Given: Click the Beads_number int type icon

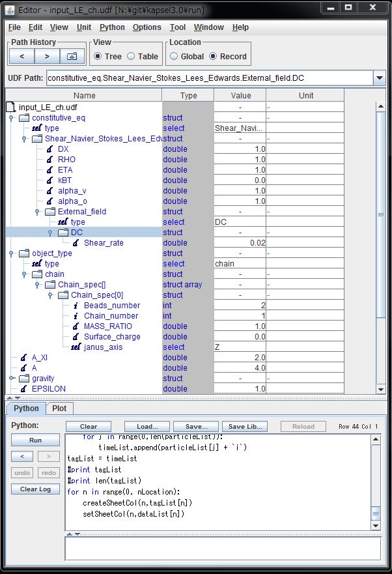Looking at the screenshot, I should pyautogui.click(x=76, y=306).
